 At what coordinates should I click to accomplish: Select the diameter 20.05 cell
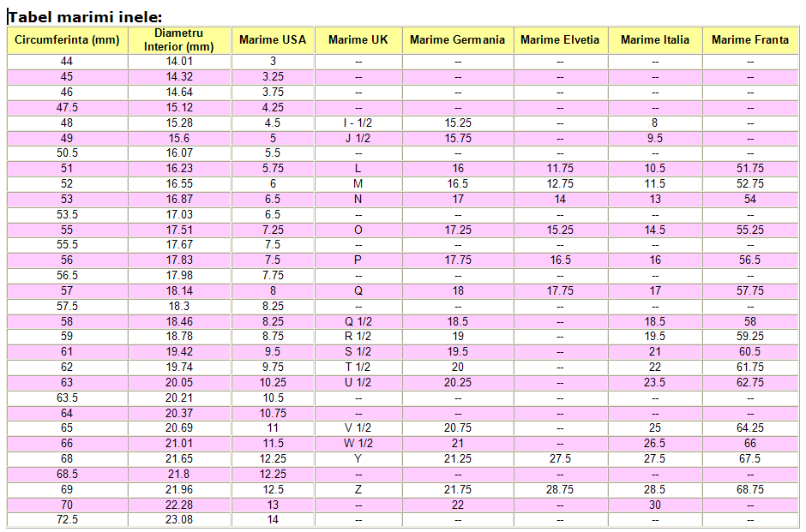tap(179, 383)
